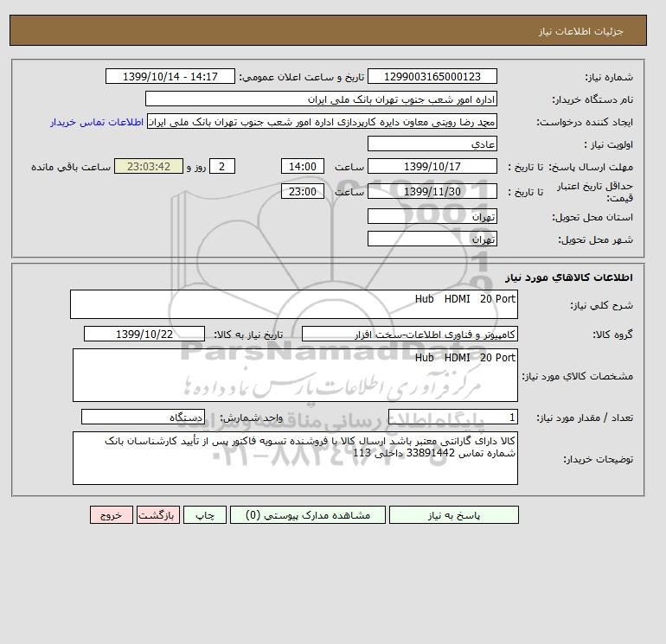Click the delivery city field تهران
Screen dimensions: 666x644
432,239
